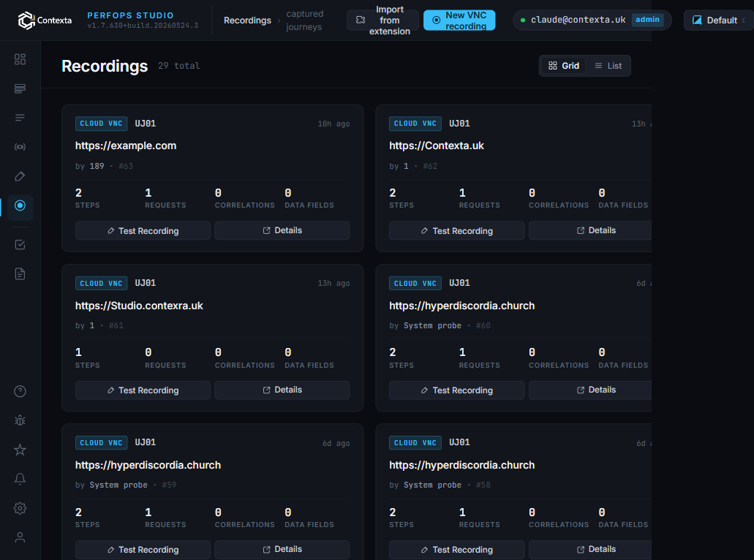
Task: Test Recording for recording #59
Action: (143, 550)
